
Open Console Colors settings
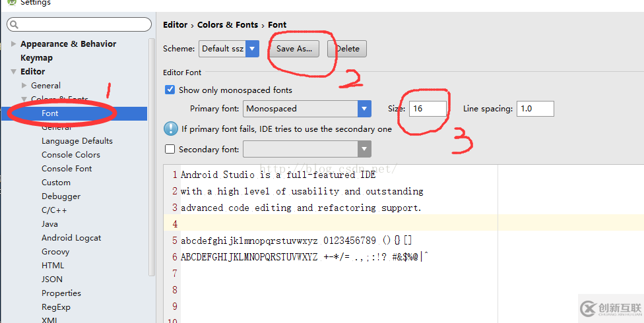click(71, 155)
